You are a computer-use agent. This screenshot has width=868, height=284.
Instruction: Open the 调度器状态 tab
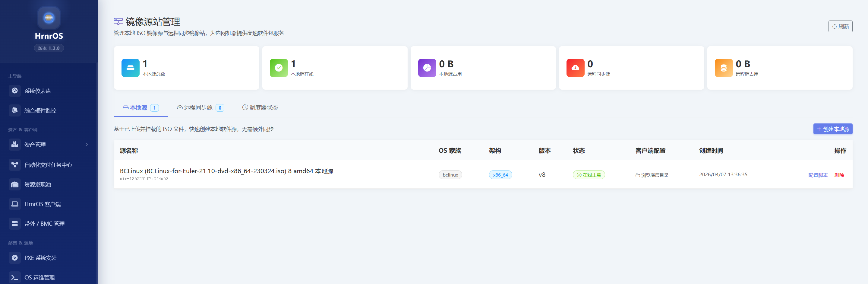pos(260,108)
